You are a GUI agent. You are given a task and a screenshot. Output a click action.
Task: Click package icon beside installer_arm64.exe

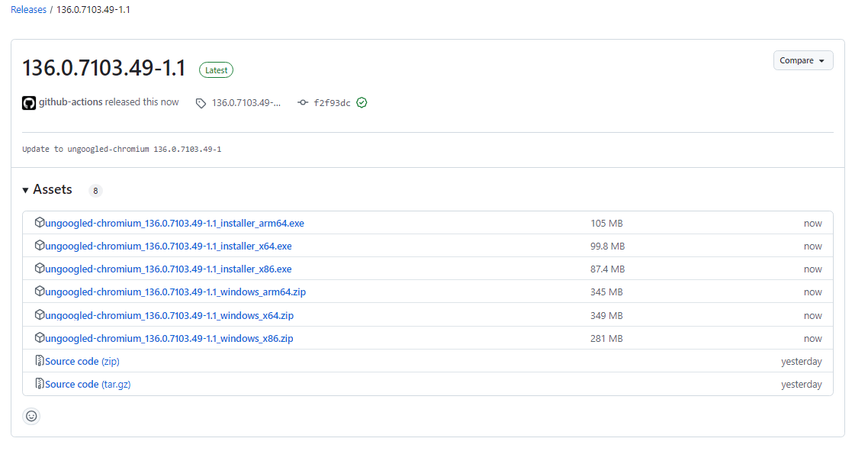coord(40,222)
